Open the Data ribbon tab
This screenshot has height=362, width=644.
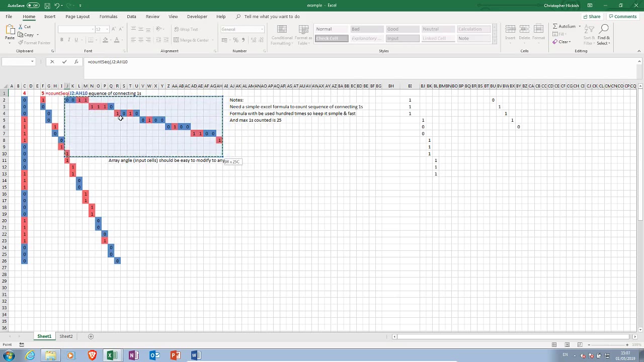click(x=131, y=17)
